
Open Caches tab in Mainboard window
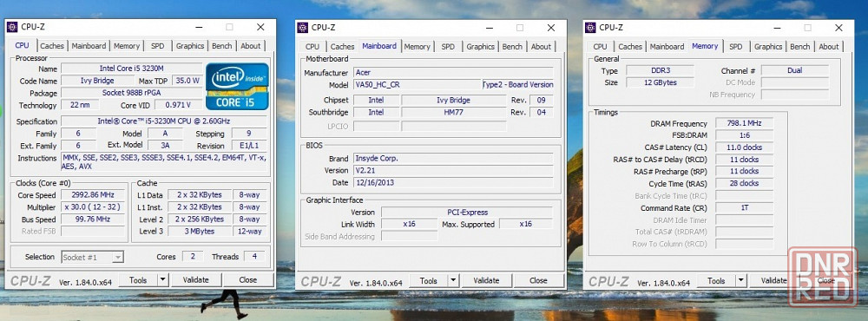pyautogui.click(x=342, y=47)
